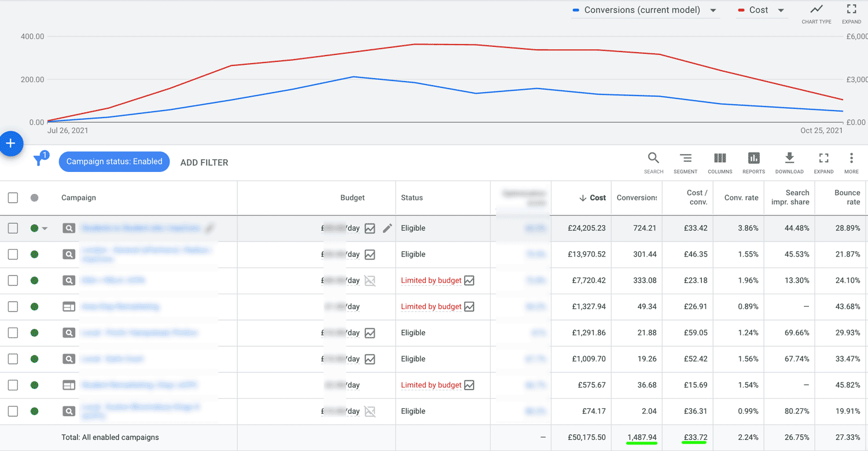This screenshot has height=451, width=868.
Task: Open the Conversions (current model) metric dropdown
Action: 713,10
